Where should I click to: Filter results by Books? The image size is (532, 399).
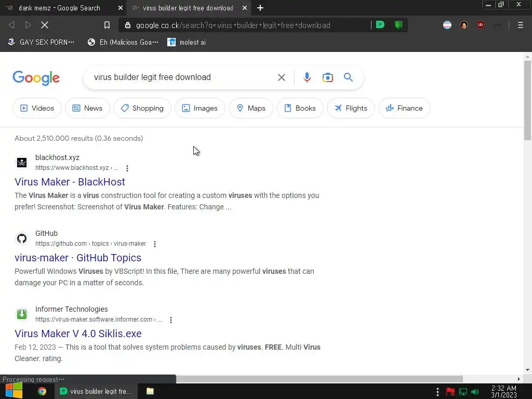click(300, 108)
